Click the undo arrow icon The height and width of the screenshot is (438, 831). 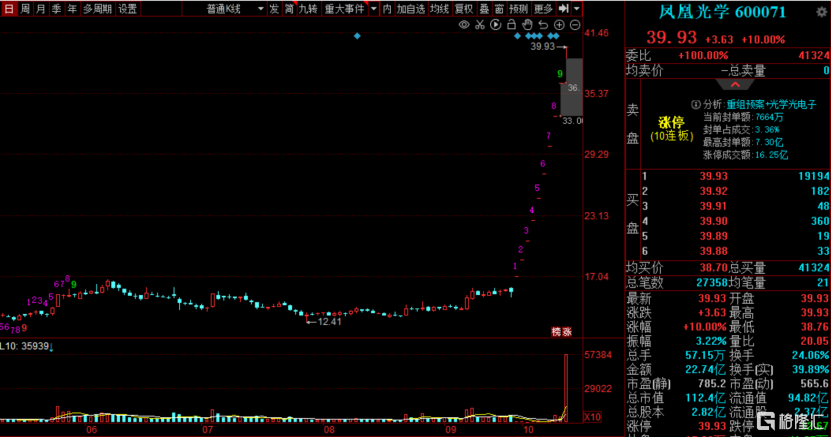(x=543, y=25)
